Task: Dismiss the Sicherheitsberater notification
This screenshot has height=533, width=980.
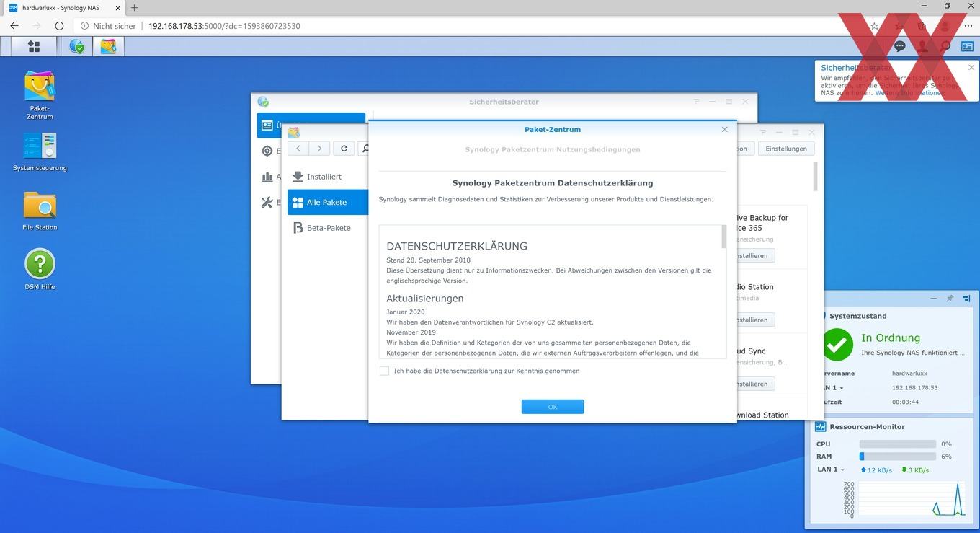Action: pyautogui.click(x=971, y=67)
